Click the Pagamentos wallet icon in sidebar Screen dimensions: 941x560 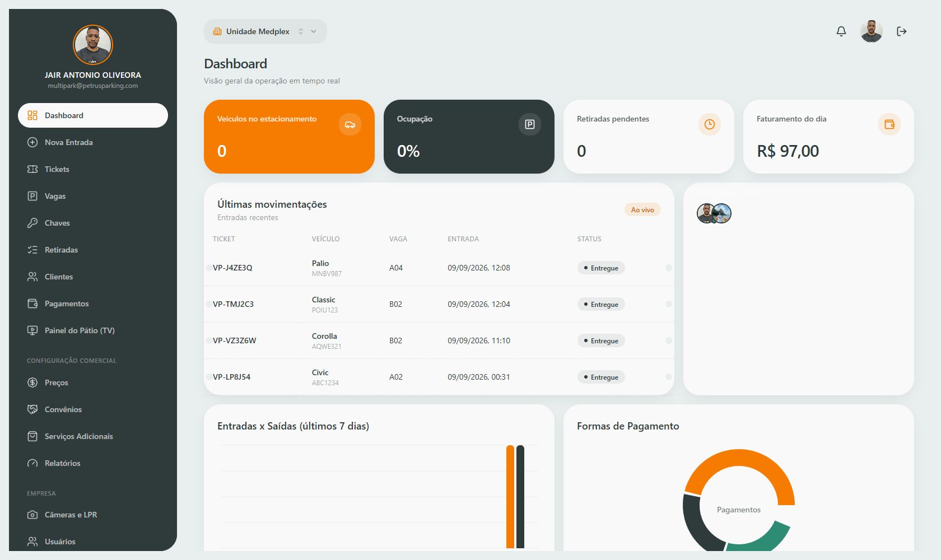pos(32,304)
